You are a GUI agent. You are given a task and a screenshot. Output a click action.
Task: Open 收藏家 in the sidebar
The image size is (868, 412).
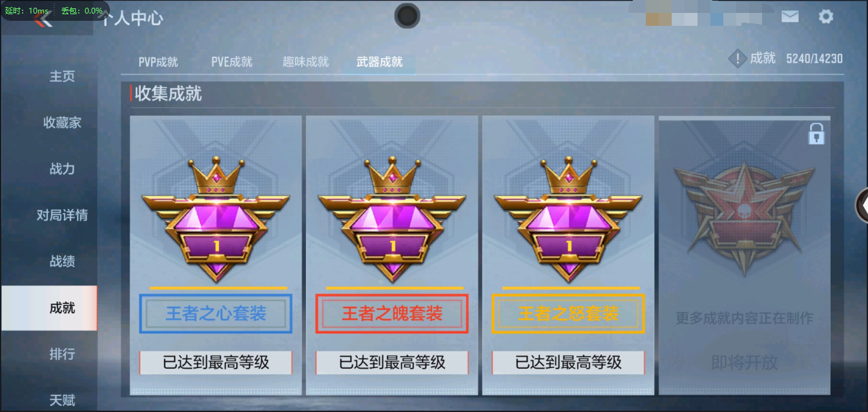(x=62, y=123)
